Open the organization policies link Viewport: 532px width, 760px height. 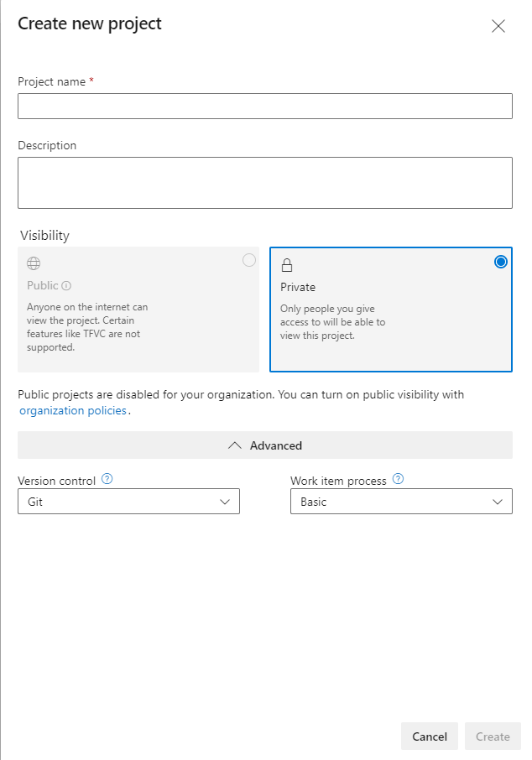click(x=73, y=410)
